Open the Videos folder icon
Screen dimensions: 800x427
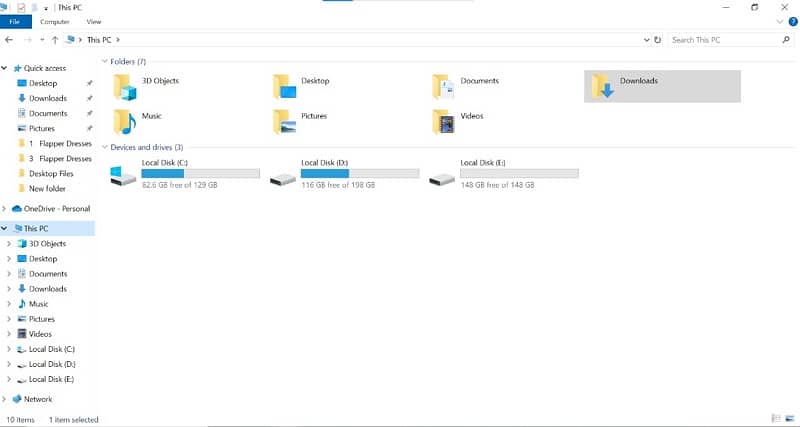pyautogui.click(x=444, y=122)
